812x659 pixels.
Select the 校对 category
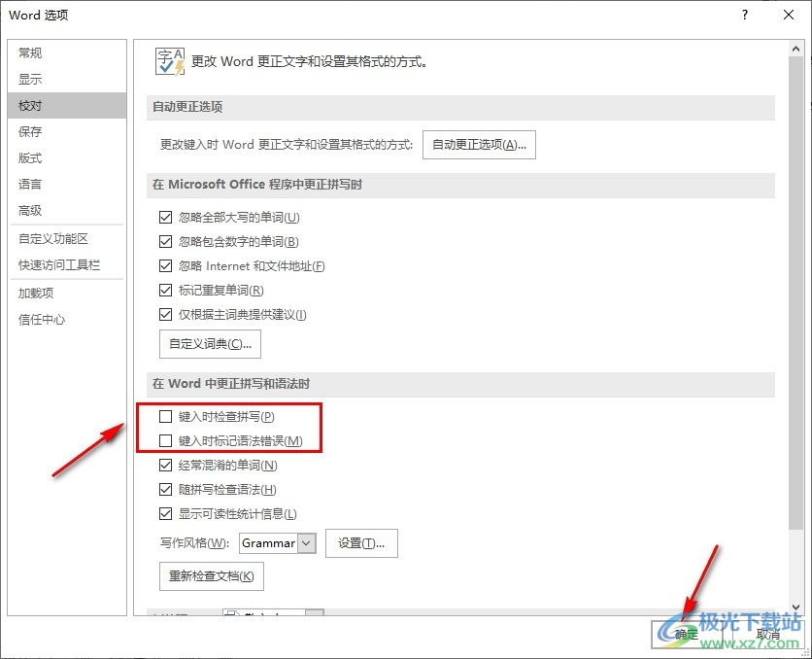[67, 106]
